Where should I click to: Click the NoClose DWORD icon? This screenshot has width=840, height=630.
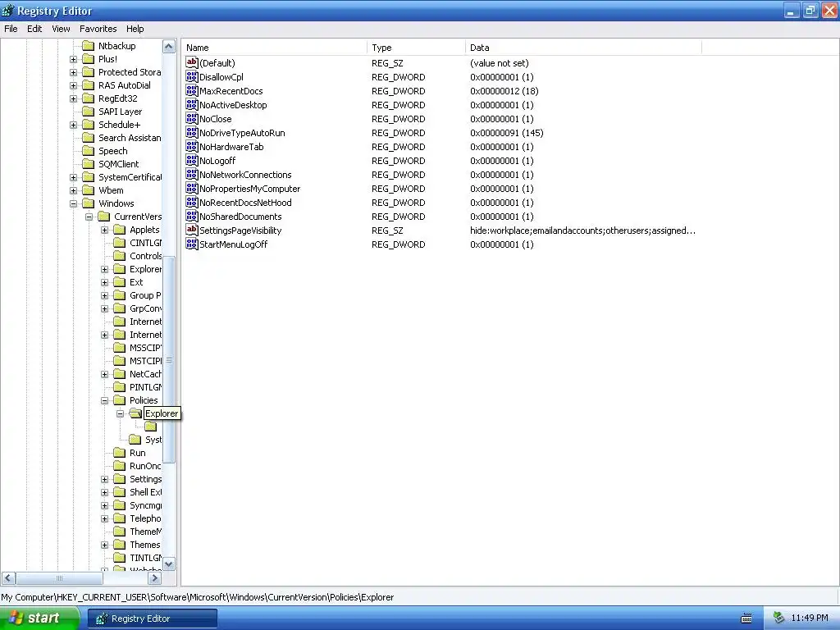point(192,118)
